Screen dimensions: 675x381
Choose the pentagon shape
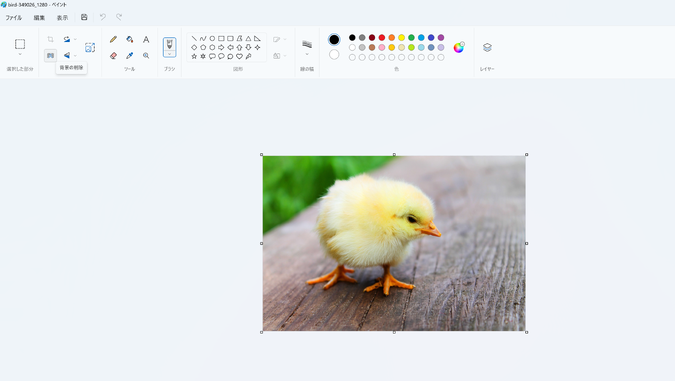pyautogui.click(x=203, y=47)
